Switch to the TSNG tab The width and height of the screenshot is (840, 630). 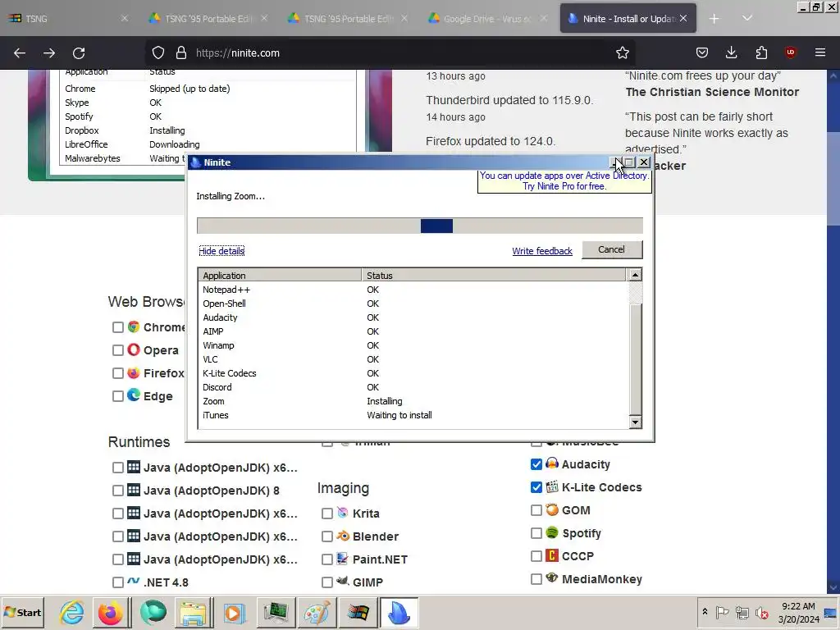[67, 19]
